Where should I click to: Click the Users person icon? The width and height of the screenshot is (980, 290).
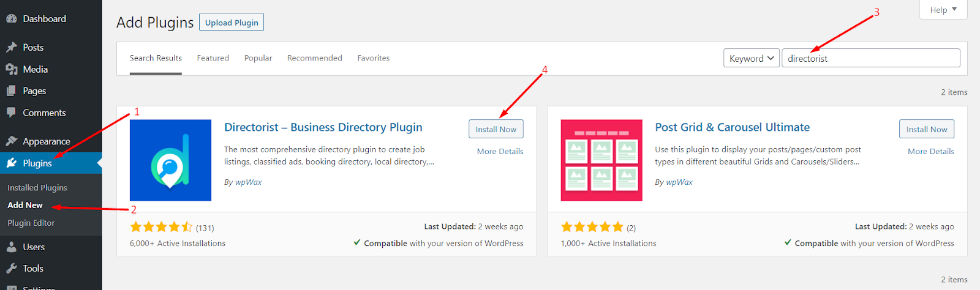(12, 247)
